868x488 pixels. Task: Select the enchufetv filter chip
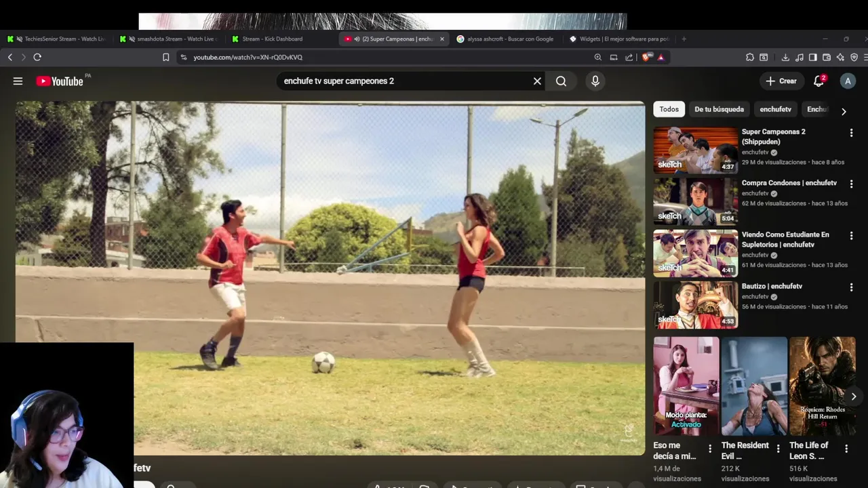tap(775, 109)
